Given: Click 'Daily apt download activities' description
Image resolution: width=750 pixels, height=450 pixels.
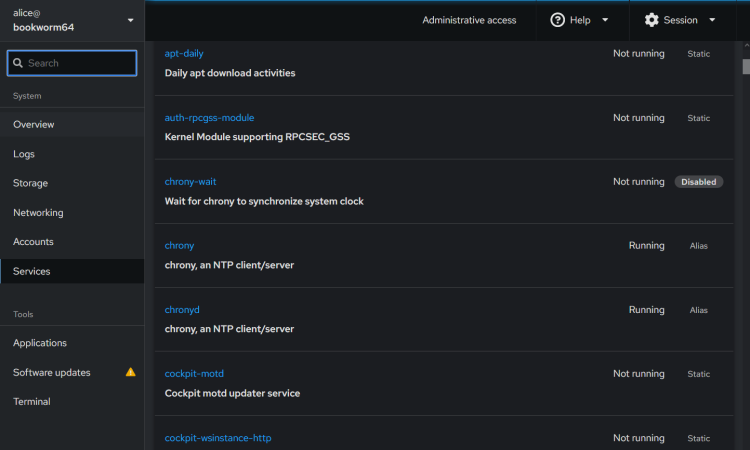Looking at the screenshot, I should pos(230,73).
